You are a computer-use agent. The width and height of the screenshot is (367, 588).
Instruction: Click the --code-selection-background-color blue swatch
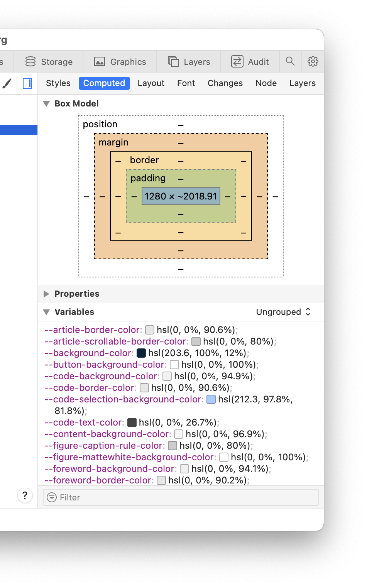(211, 399)
